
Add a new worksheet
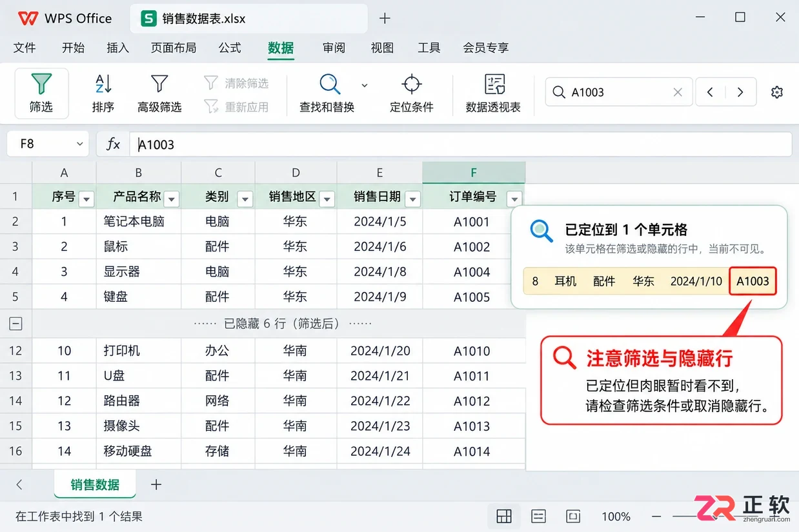click(x=156, y=484)
